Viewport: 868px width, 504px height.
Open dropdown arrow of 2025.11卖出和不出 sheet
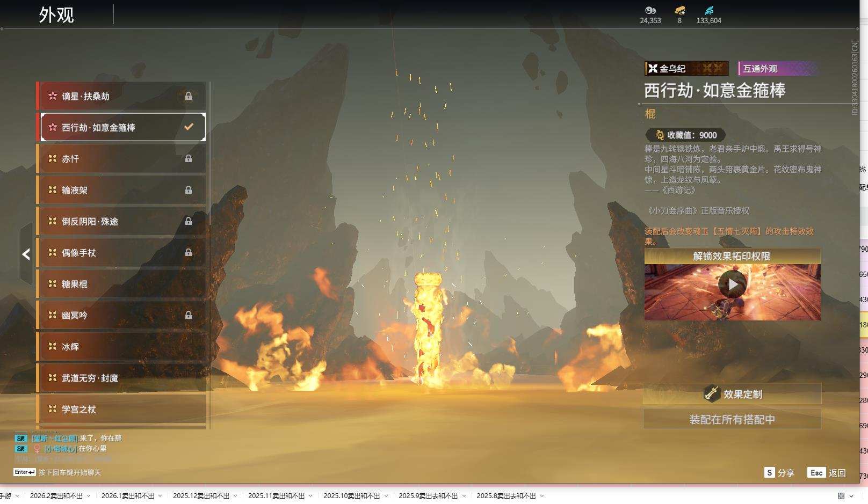pyautogui.click(x=310, y=496)
